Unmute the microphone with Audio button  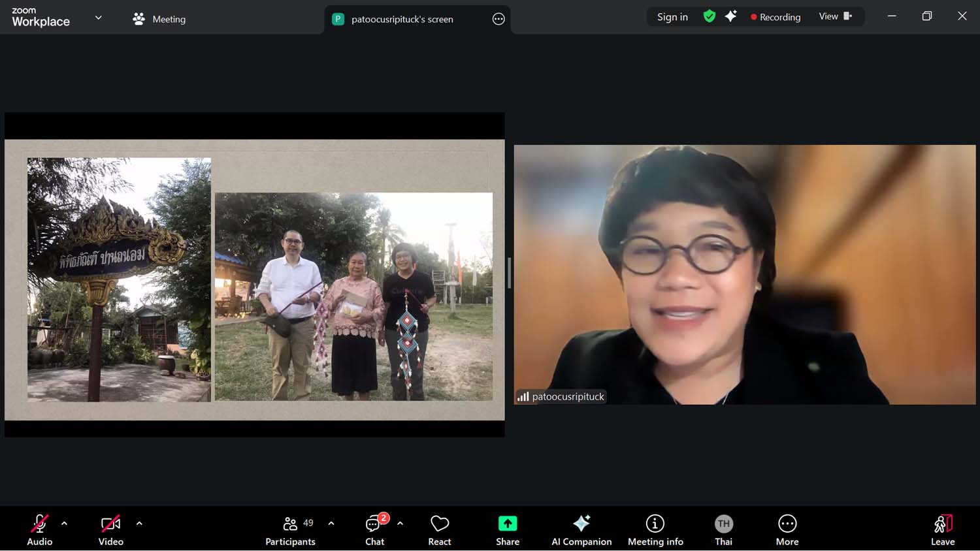(x=39, y=529)
